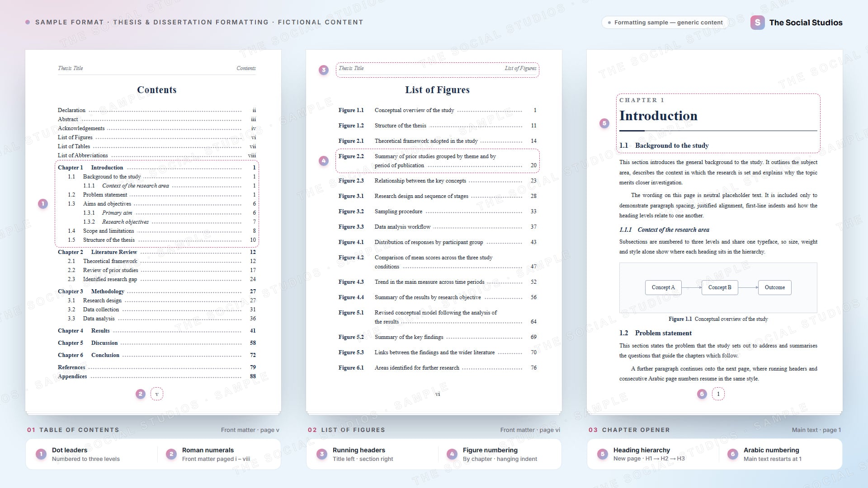Select the 'Abstract' contents entry
Screen dimensions: 868x488
tap(157, 119)
